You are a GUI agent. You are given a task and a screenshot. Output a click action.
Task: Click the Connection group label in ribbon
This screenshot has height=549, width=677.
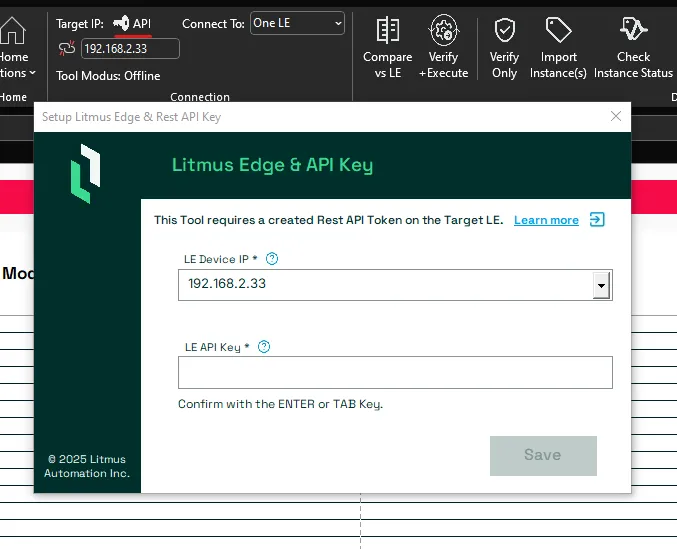(199, 97)
